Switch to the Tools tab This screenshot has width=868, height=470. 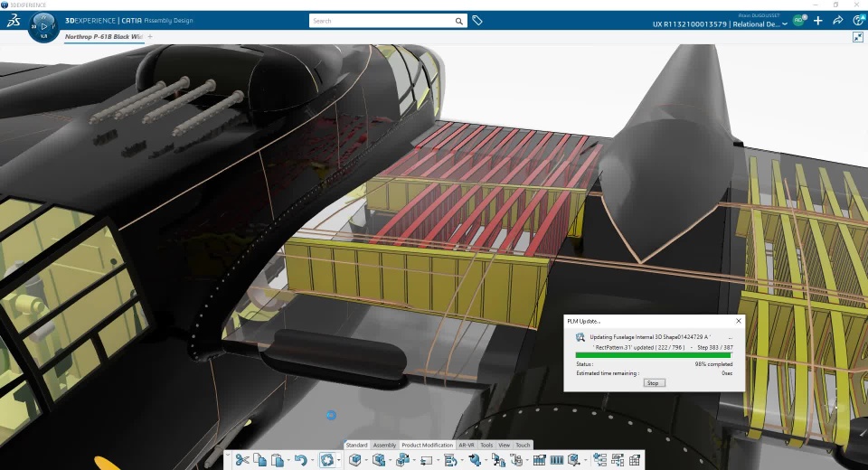pos(486,445)
